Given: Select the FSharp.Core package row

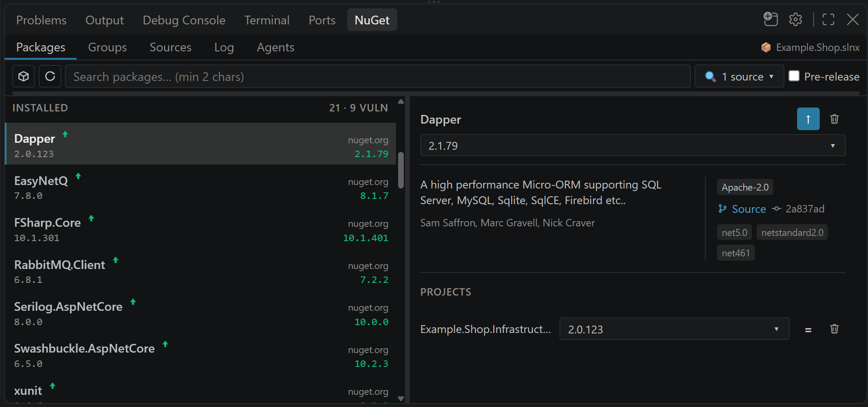Looking at the screenshot, I should 201,228.
